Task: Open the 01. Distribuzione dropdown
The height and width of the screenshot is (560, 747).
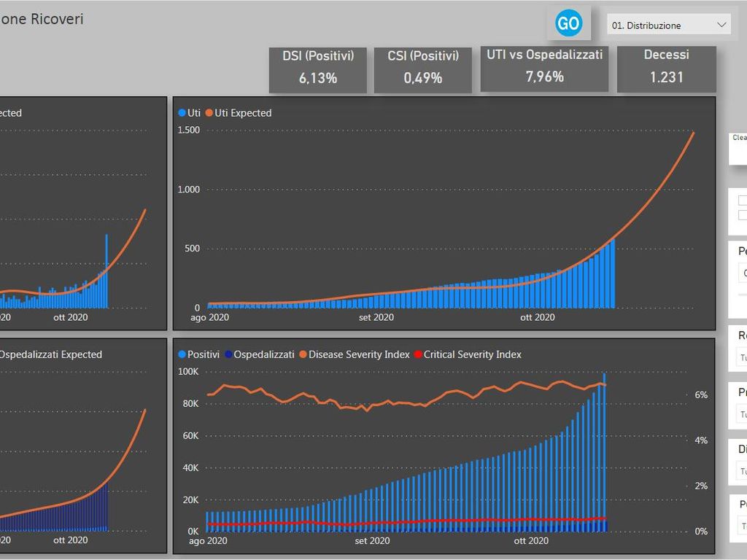Action: (667, 25)
